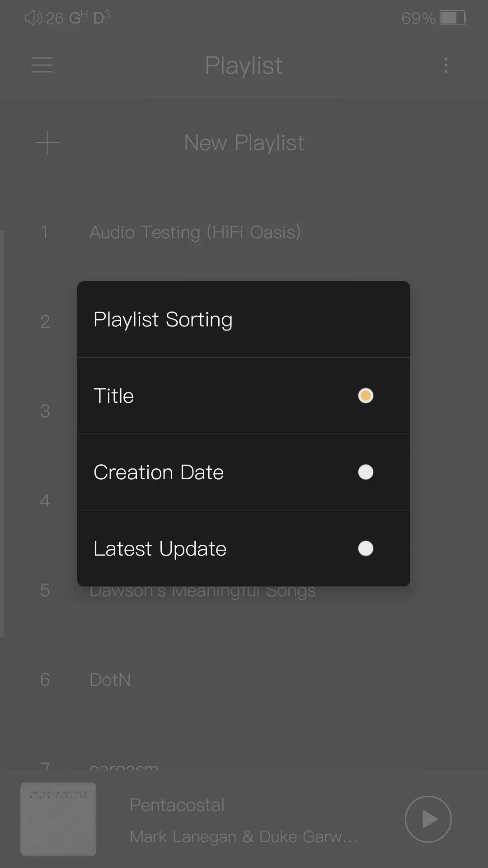
Task: Tap the battery icon in status bar
Action: [453, 18]
